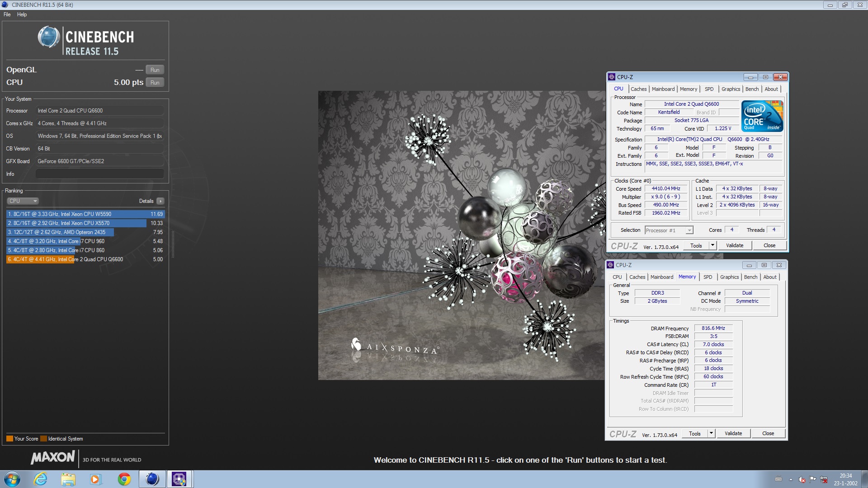This screenshot has width=868, height=488.
Task: Select ranking entry Core 2 Quad Q6600
Action: [85, 259]
